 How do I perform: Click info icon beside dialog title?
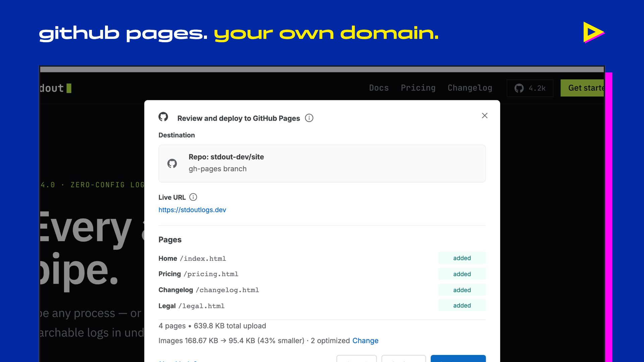click(x=309, y=118)
